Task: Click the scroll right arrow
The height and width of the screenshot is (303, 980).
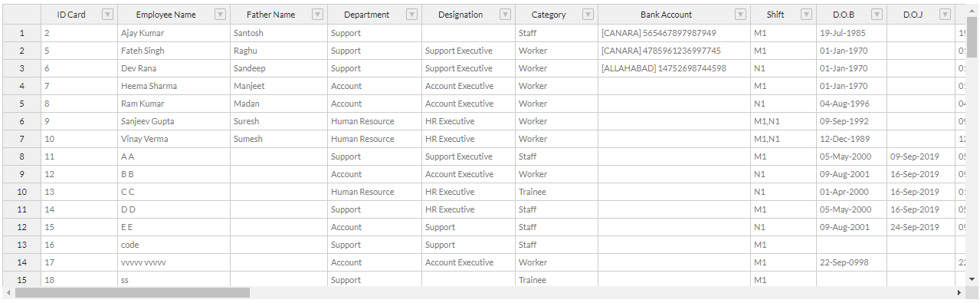Action: coord(959,292)
